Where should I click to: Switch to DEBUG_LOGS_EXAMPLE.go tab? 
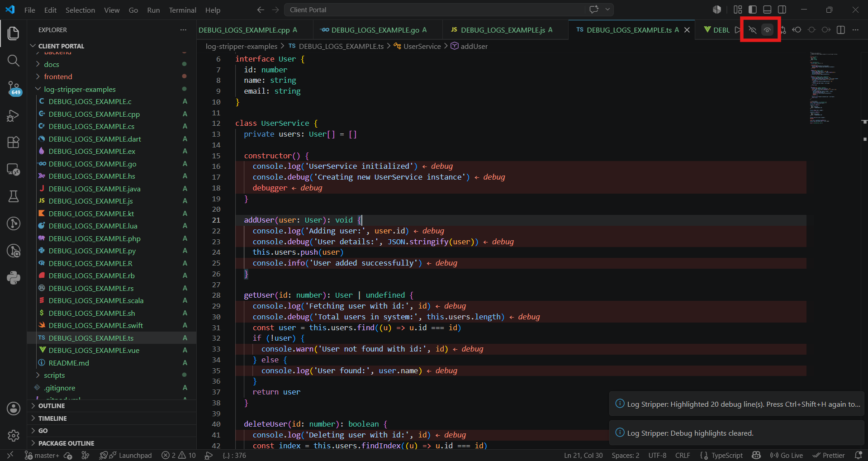(374, 30)
